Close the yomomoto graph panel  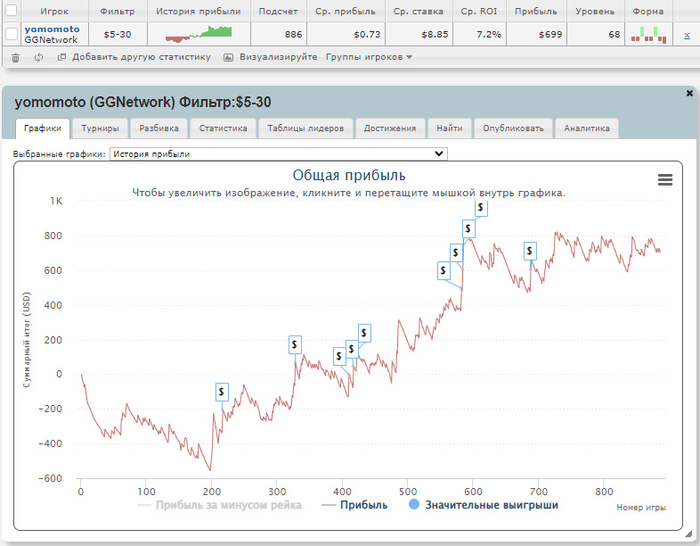click(x=689, y=93)
